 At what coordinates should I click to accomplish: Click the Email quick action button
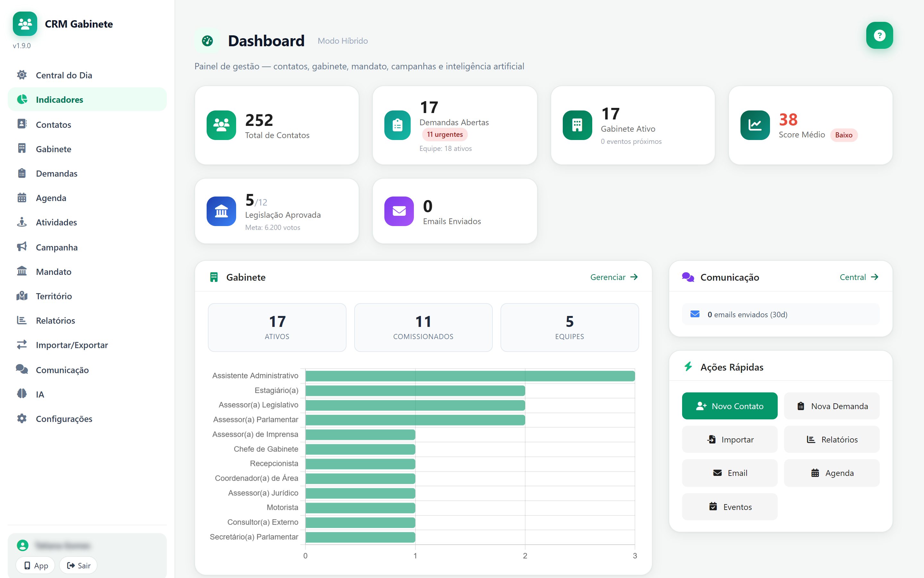pyautogui.click(x=730, y=473)
